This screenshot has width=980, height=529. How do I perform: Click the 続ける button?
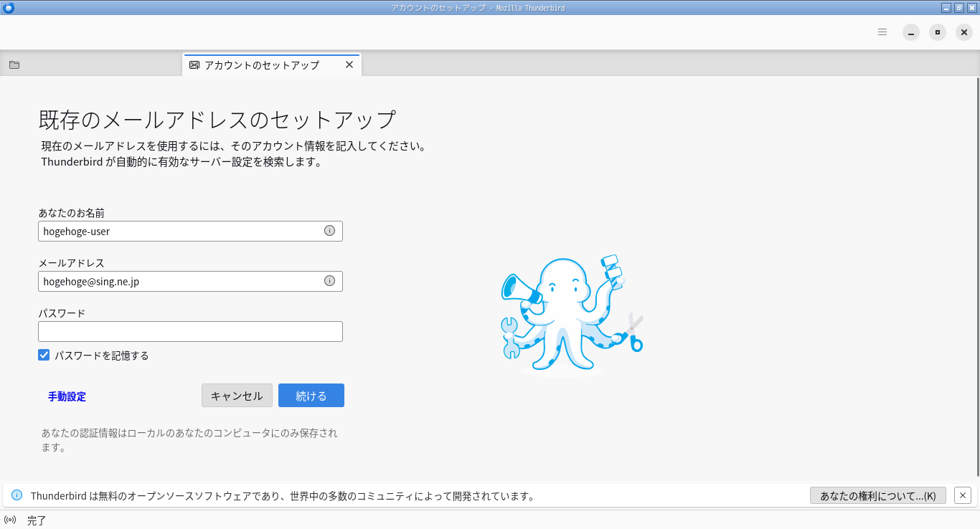[x=311, y=396]
